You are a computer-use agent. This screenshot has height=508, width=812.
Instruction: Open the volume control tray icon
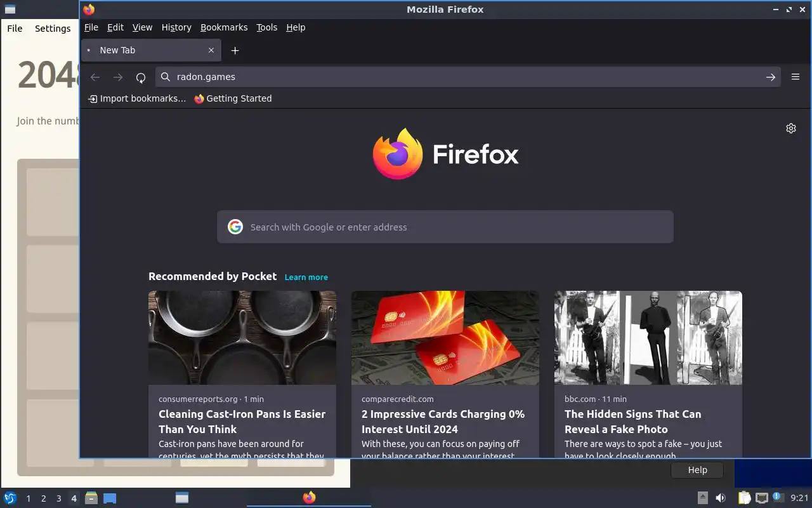pos(721,498)
